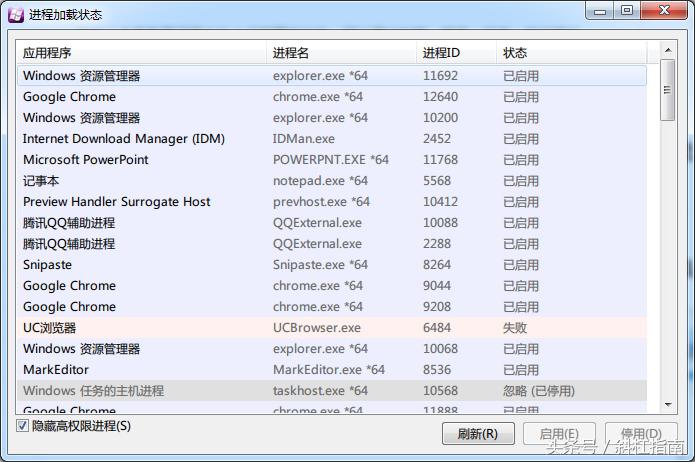Click the MarkEditor.exe *64 process name
This screenshot has width=695, height=462.
(x=328, y=370)
